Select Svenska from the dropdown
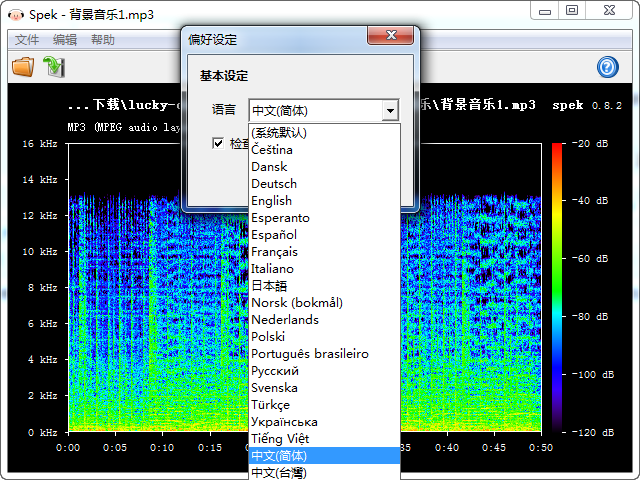The image size is (640, 480). tap(324, 388)
